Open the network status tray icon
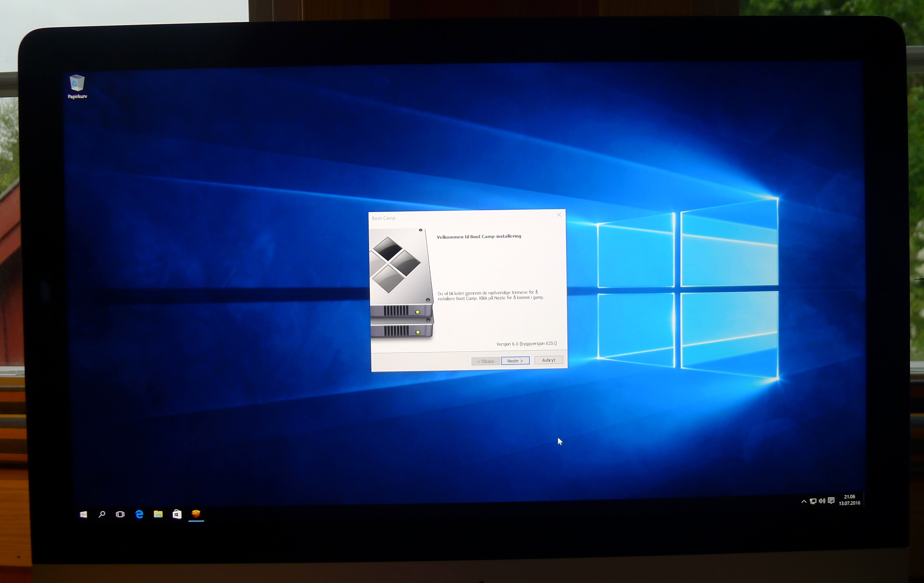924x583 pixels. point(813,501)
